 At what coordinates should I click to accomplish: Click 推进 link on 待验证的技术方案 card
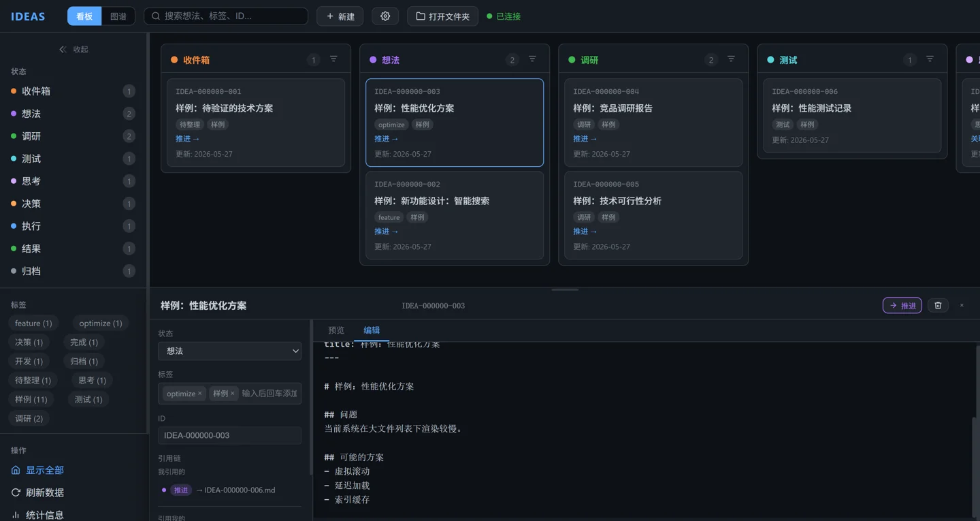[x=188, y=139]
